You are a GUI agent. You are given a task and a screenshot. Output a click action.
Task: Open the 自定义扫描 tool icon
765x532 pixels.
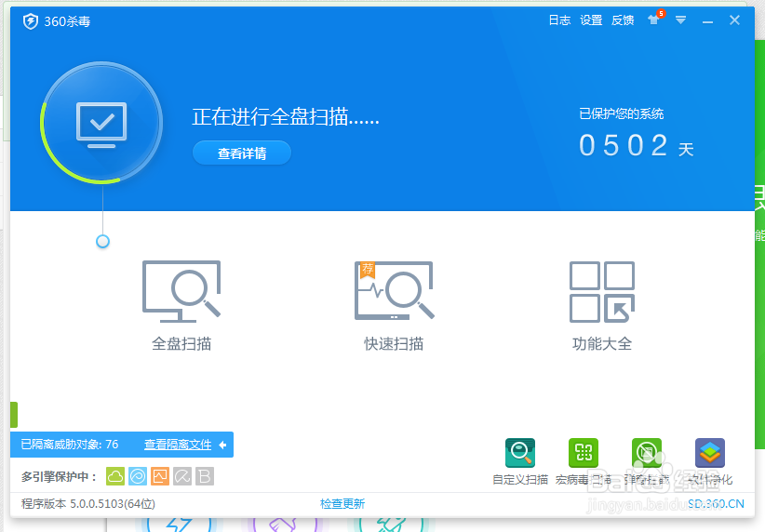520,453
